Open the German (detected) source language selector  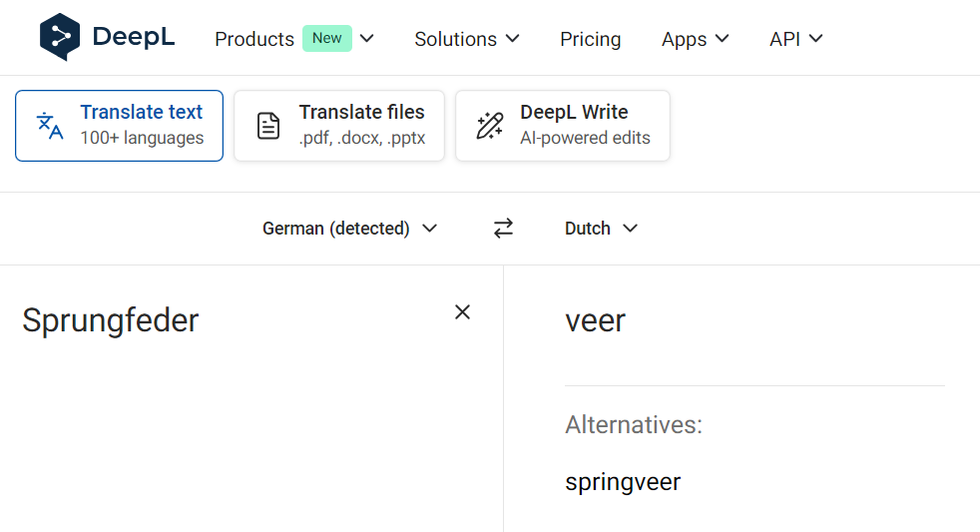pos(349,229)
